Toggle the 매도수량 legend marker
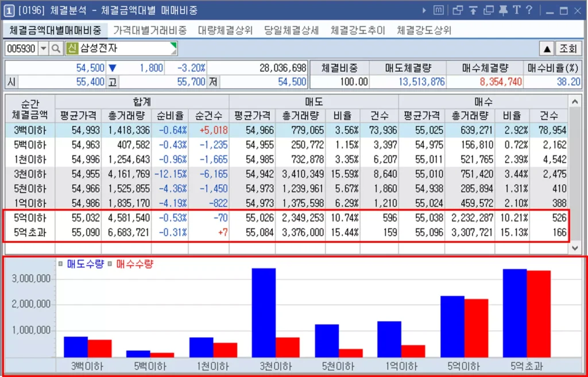 pos(60,264)
